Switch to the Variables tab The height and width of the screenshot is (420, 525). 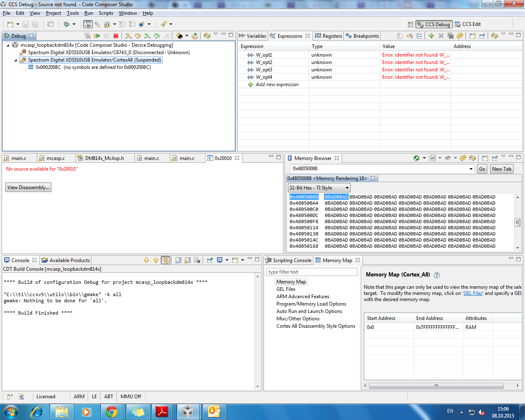pos(253,36)
